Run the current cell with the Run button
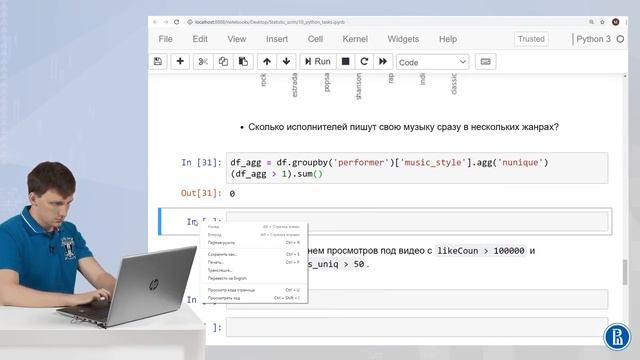This screenshot has height=360, width=640. click(x=318, y=62)
